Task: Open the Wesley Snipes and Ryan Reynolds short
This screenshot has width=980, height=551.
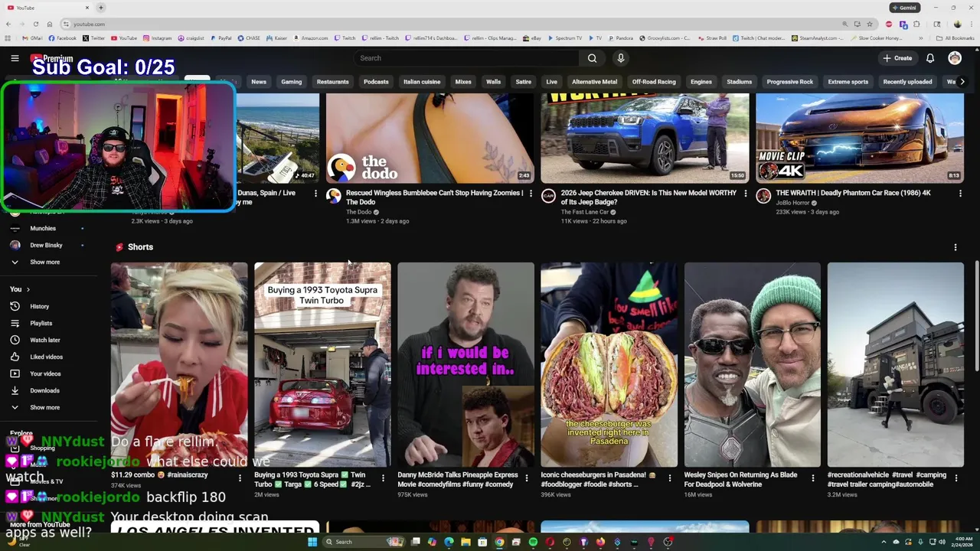Action: (x=753, y=365)
